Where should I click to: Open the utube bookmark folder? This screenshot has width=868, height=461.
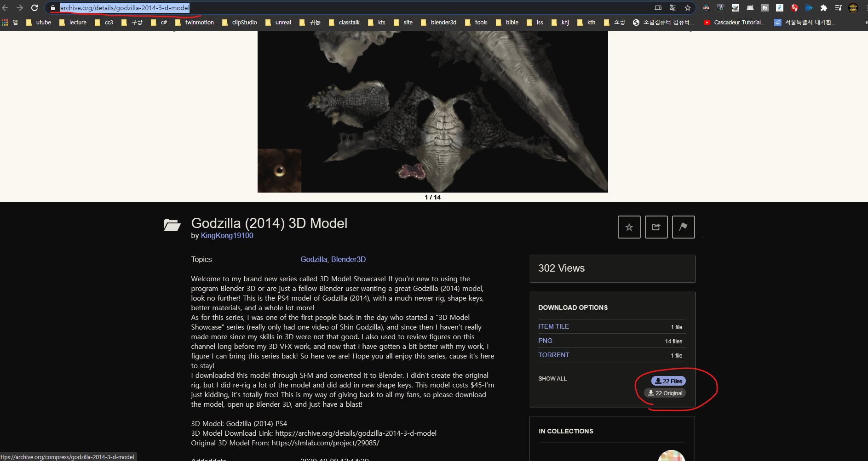[x=39, y=22]
